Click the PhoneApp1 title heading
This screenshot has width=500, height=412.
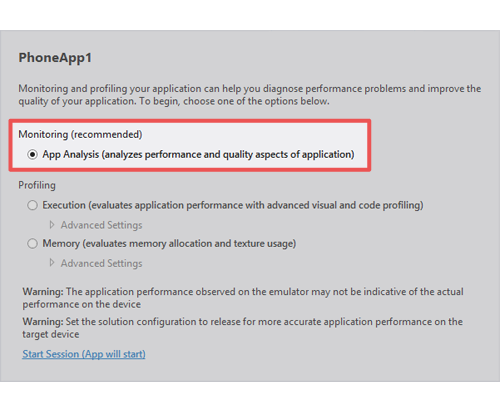[x=55, y=58]
